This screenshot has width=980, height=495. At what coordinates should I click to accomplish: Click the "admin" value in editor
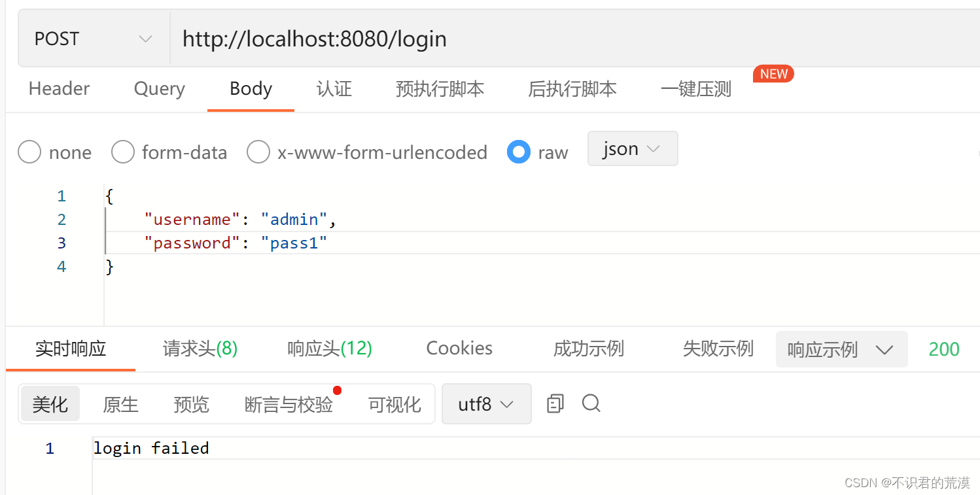(294, 220)
